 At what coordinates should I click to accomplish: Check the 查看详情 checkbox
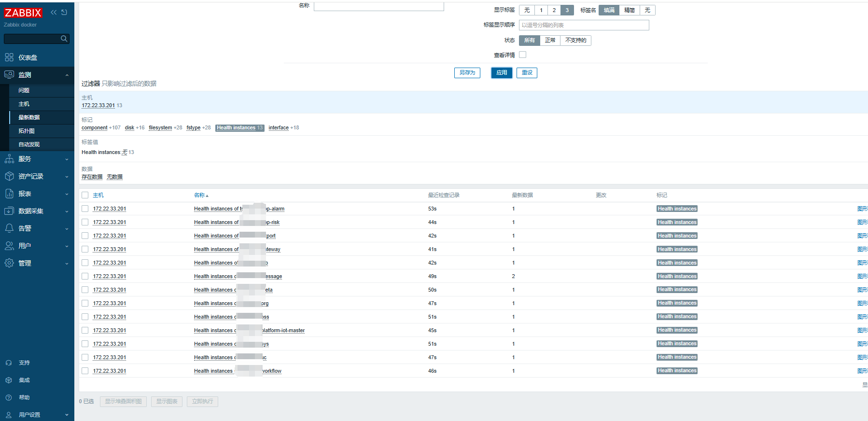[523, 55]
